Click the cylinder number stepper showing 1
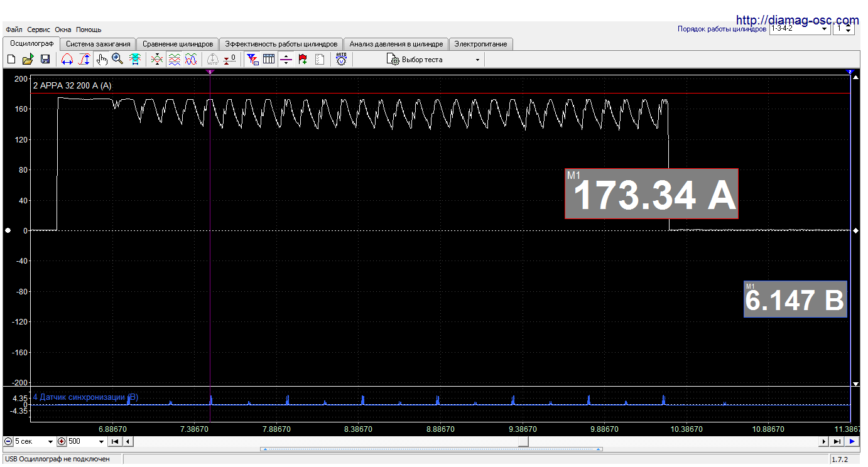Screen dimensions: 868x467 (x=844, y=28)
